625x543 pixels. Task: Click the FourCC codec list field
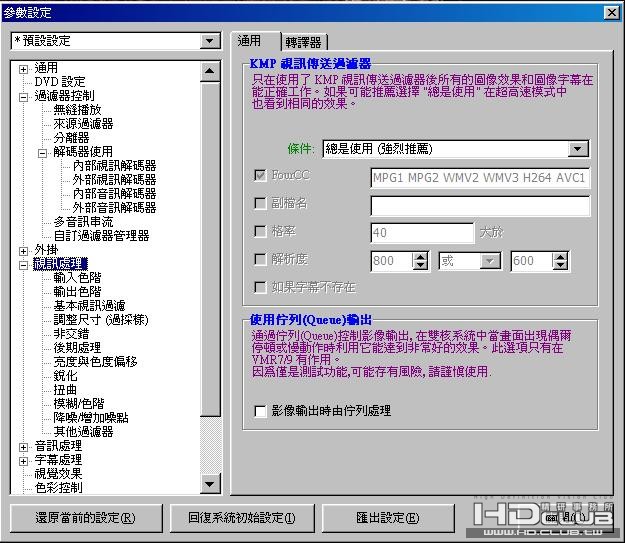(480, 177)
